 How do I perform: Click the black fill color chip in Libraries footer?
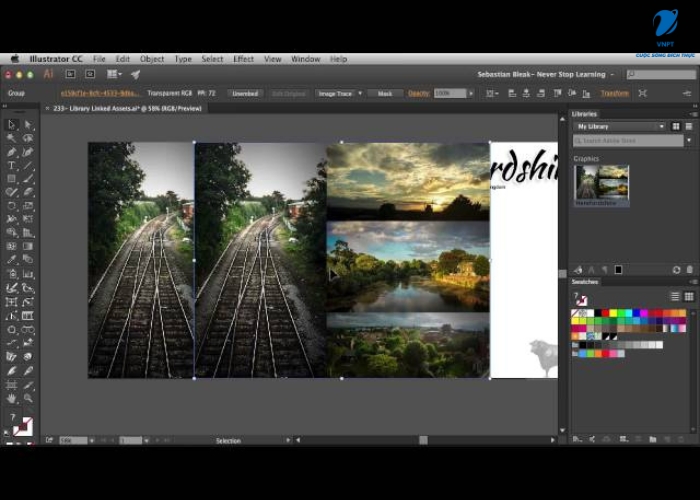618,270
